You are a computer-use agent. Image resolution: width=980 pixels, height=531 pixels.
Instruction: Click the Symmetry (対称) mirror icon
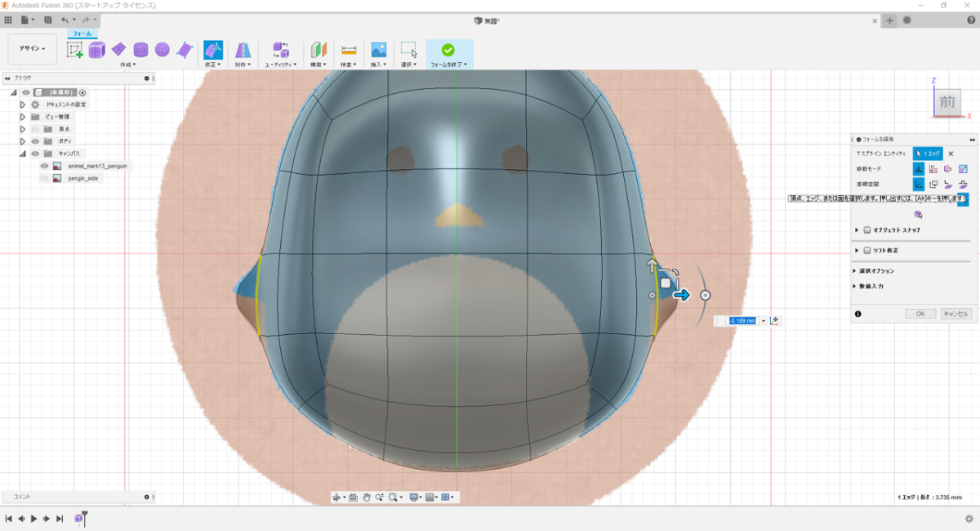click(243, 50)
